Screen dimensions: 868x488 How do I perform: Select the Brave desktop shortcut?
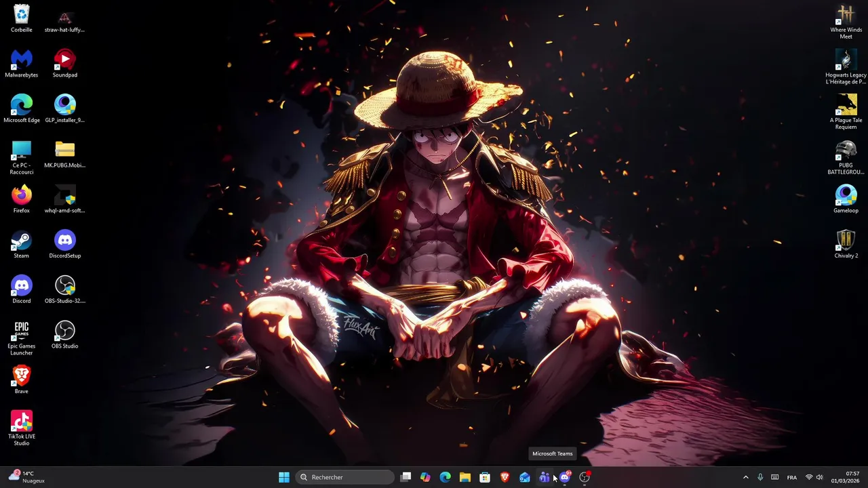coord(22,380)
